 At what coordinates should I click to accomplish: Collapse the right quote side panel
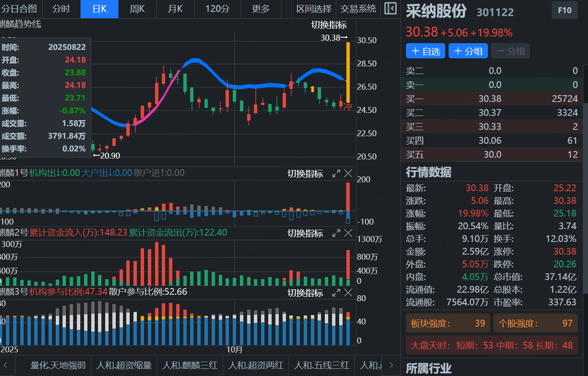point(390,9)
